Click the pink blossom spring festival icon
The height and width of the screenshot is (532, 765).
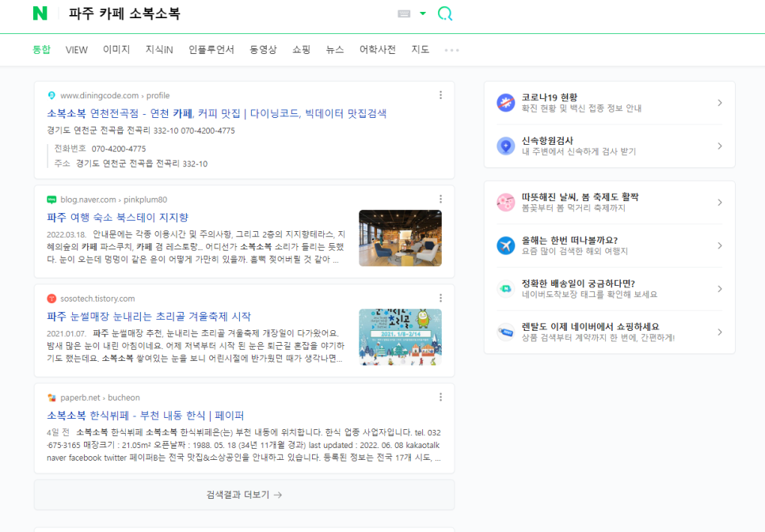click(506, 203)
